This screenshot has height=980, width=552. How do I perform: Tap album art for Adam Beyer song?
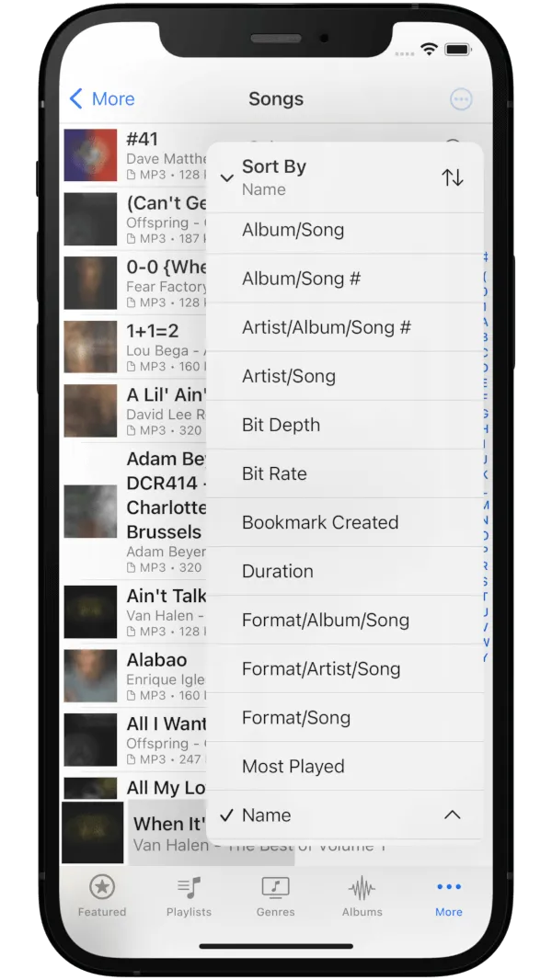[x=91, y=511]
